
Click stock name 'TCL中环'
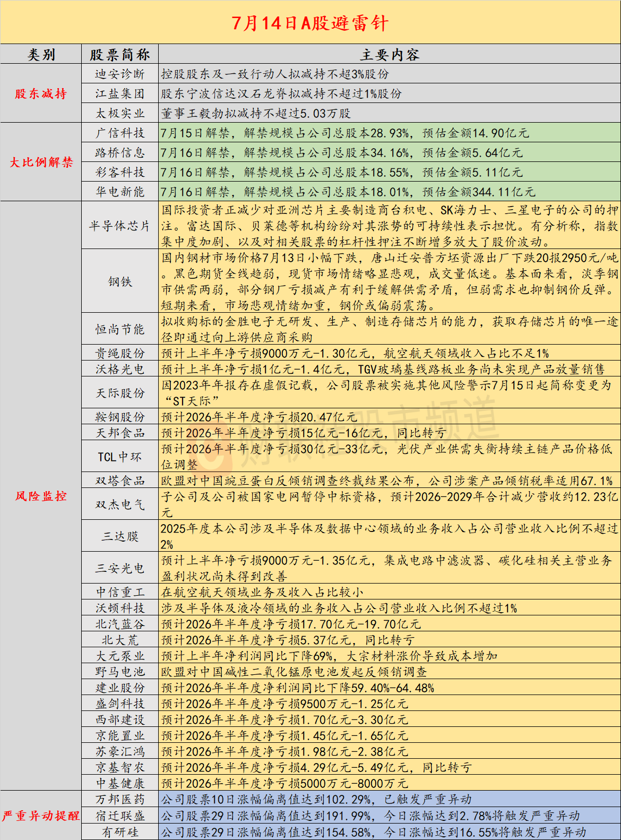point(120,457)
